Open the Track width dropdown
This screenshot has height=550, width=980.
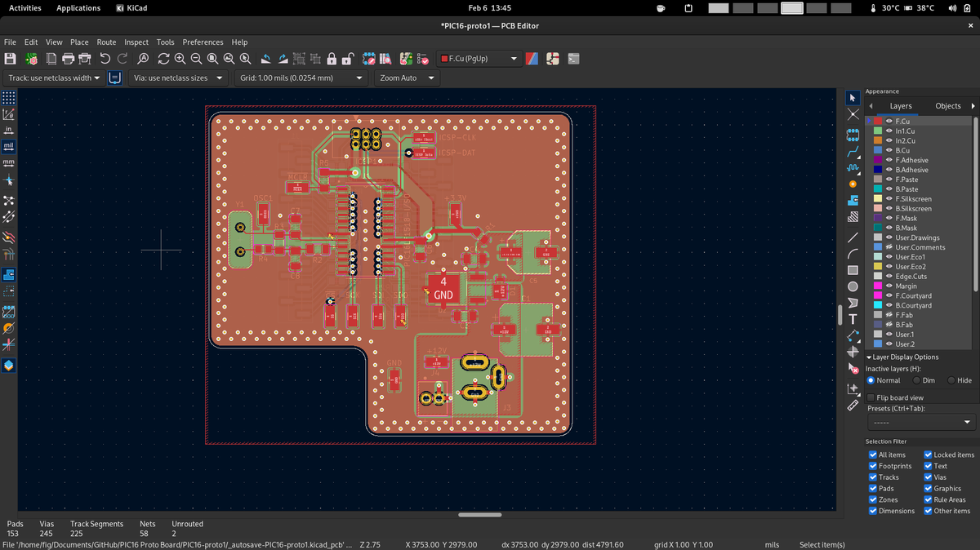click(x=54, y=78)
